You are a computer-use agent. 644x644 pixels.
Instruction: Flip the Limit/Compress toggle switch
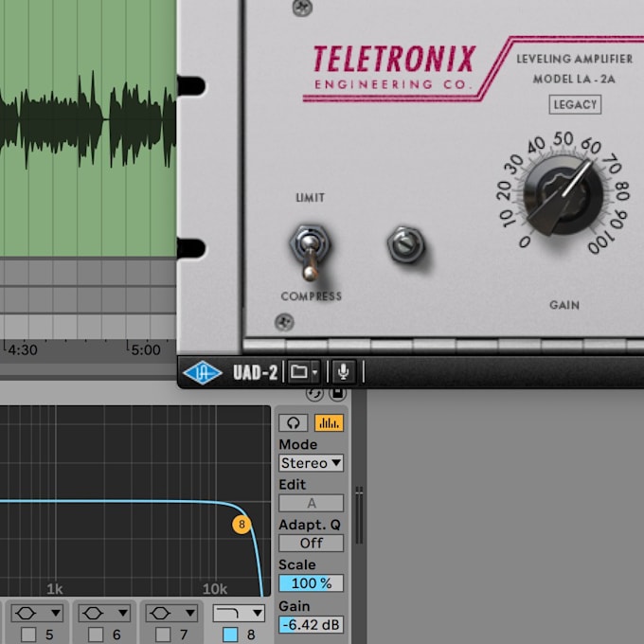310,252
